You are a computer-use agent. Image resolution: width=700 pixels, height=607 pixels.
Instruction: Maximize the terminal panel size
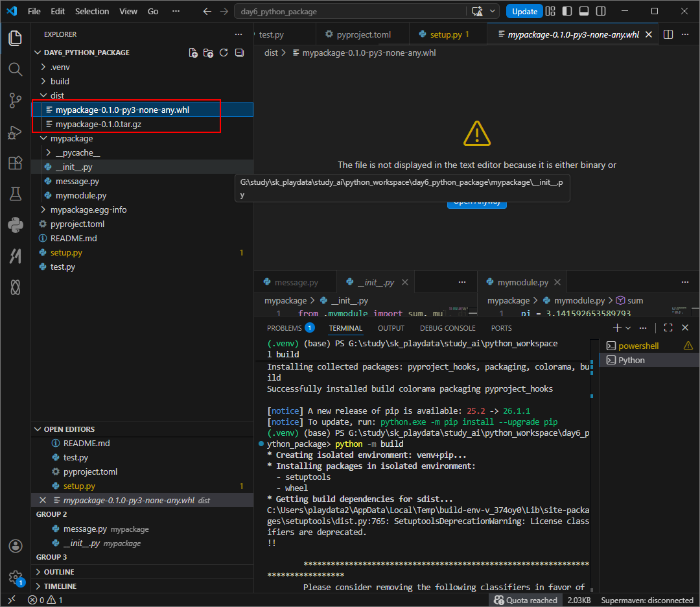tap(668, 328)
